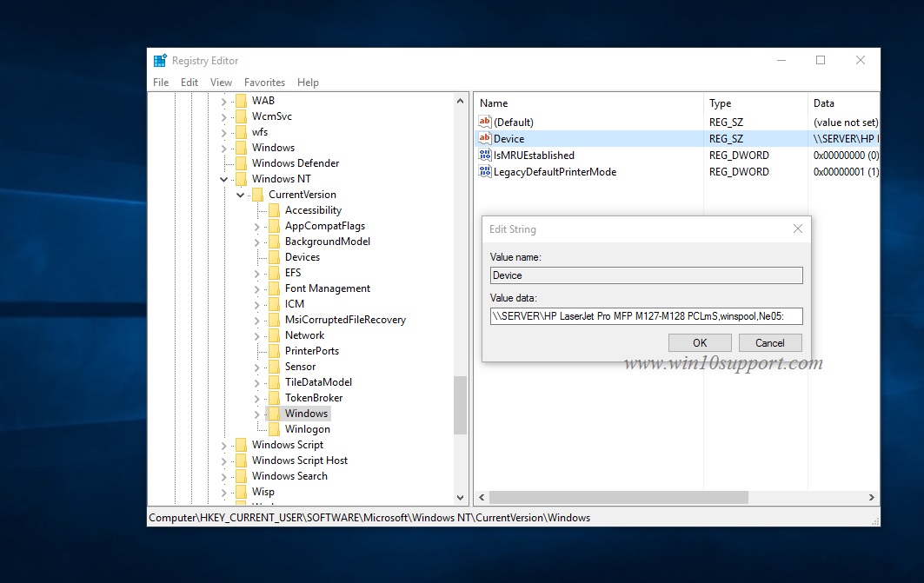The width and height of the screenshot is (924, 583).
Task: Click the Cancel button
Action: 770,342
